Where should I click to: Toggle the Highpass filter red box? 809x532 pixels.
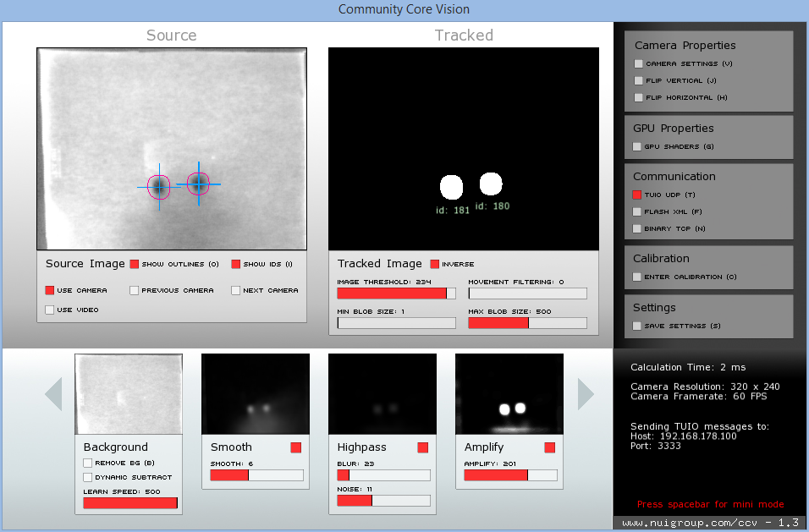point(422,447)
